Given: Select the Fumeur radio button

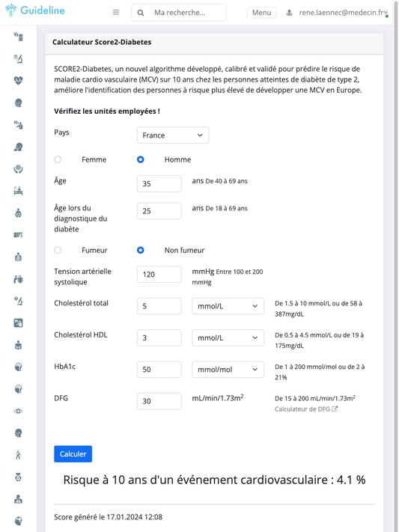Looking at the screenshot, I should (58, 250).
